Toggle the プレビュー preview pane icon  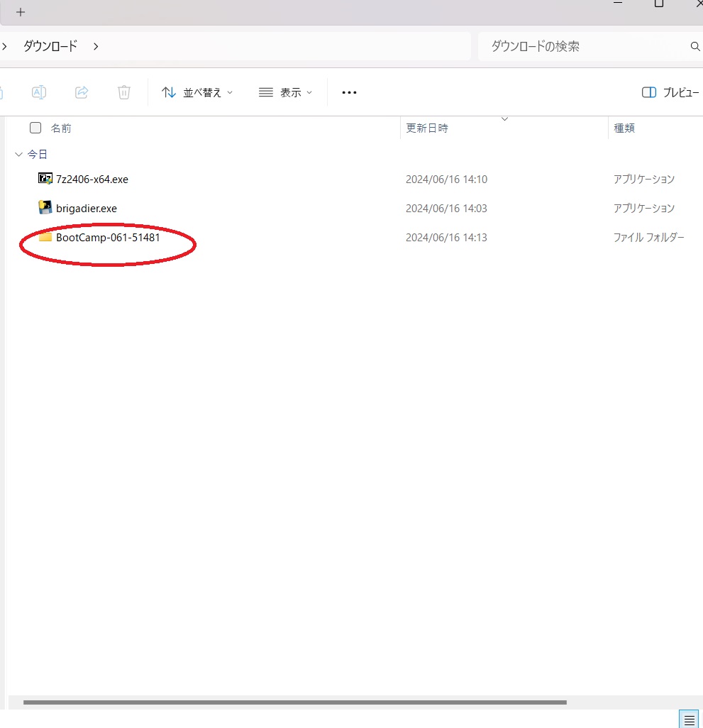point(649,92)
